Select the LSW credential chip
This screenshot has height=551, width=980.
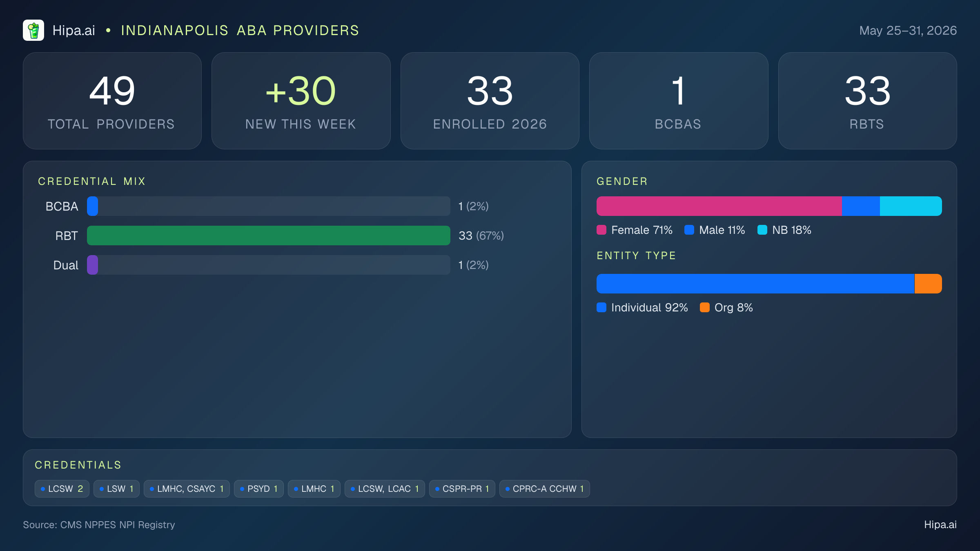click(x=116, y=489)
